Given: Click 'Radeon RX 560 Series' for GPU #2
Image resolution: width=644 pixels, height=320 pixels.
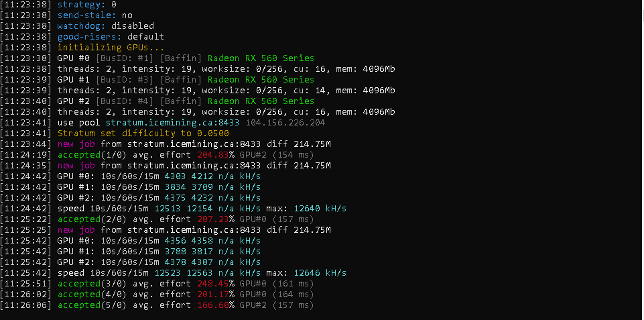Looking at the screenshot, I should [261, 101].
